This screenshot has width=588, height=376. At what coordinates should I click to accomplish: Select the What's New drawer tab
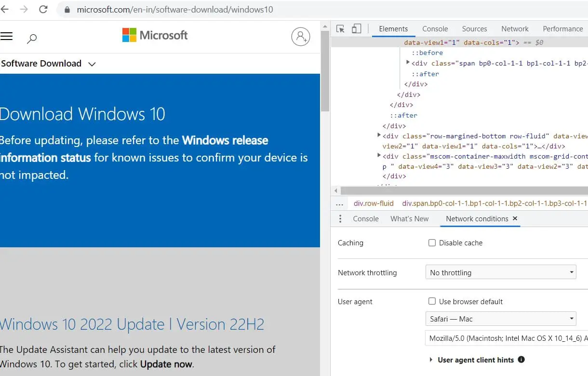409,219
